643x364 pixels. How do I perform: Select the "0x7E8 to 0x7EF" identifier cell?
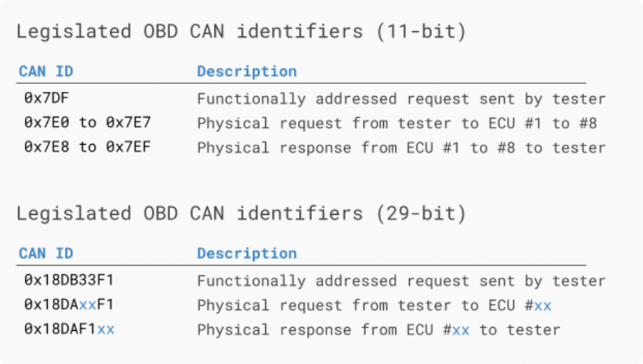pyautogui.click(x=87, y=148)
